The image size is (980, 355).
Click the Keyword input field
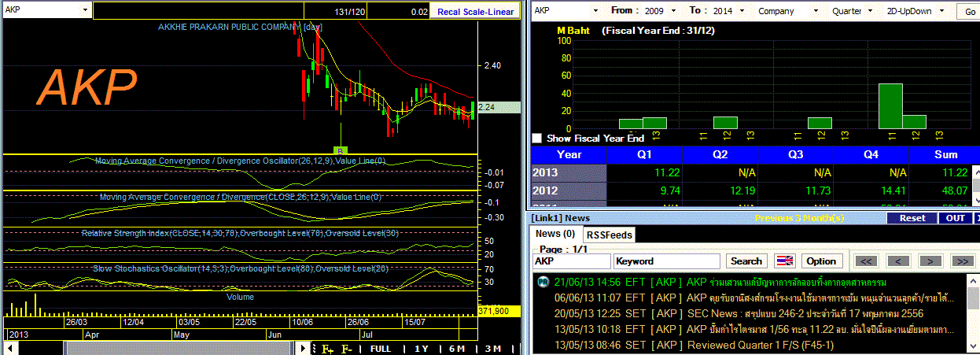click(x=667, y=261)
